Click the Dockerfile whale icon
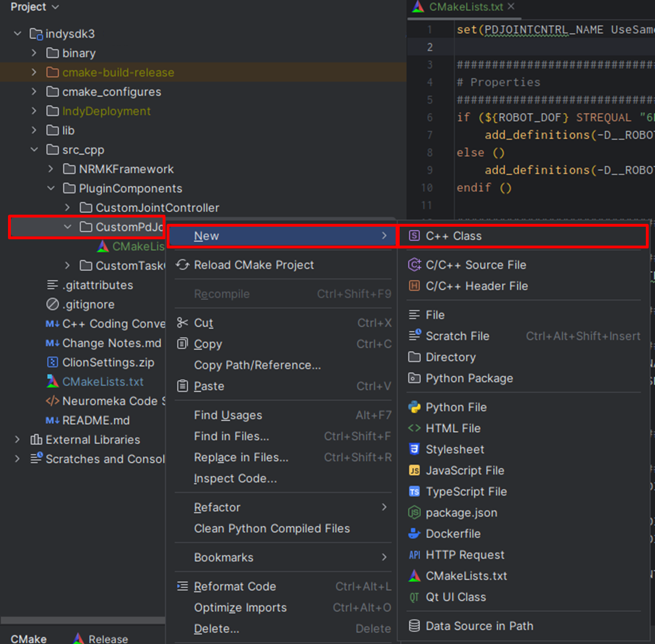This screenshot has width=655, height=644. [x=414, y=534]
